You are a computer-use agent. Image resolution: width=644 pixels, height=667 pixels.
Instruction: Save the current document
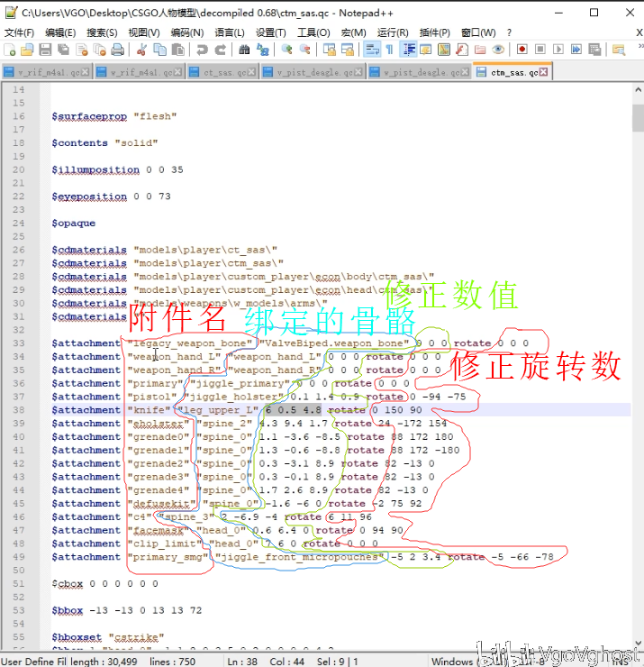(x=45, y=50)
